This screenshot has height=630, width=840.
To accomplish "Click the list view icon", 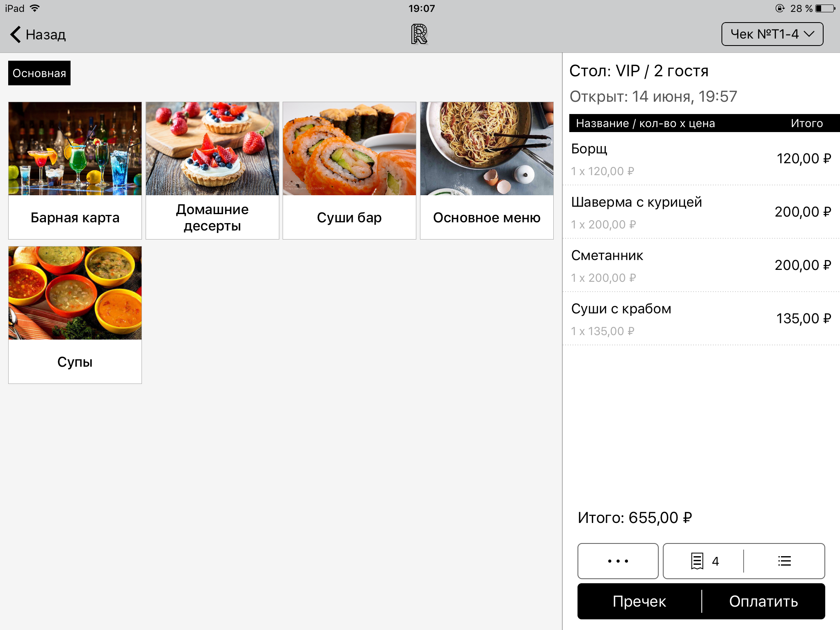I will [784, 561].
